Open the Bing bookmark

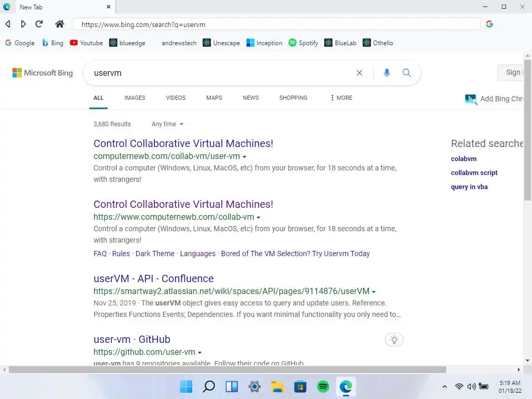point(52,43)
